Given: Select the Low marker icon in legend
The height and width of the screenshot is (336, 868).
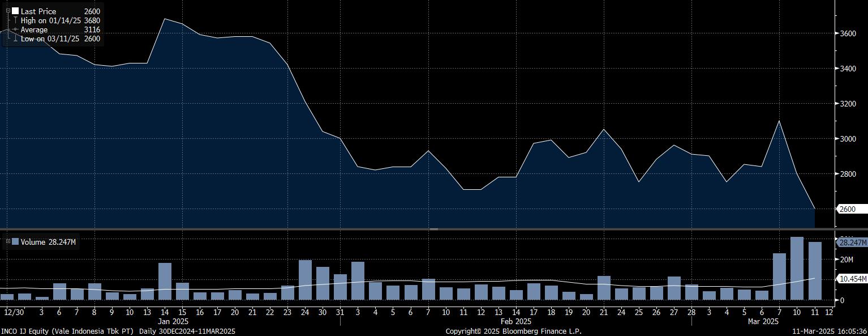Looking at the screenshot, I should click(15, 39).
